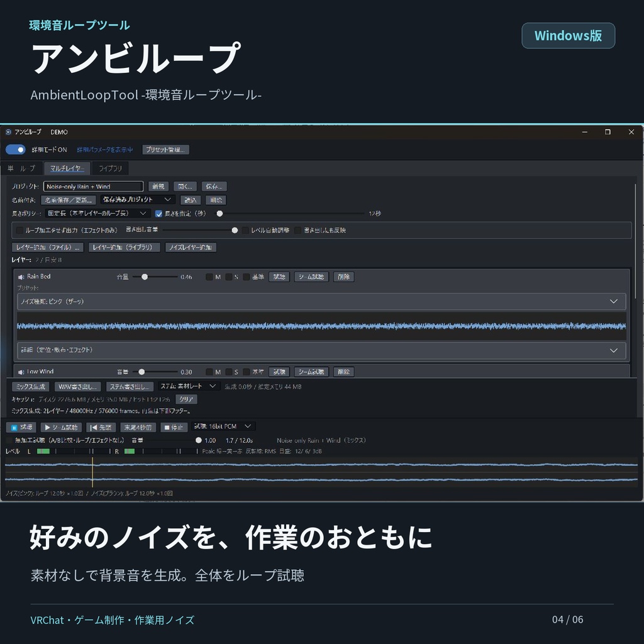Enable the 無加工試聴 checkbox in footer
Screen dimensions: 644x644
[9, 440]
